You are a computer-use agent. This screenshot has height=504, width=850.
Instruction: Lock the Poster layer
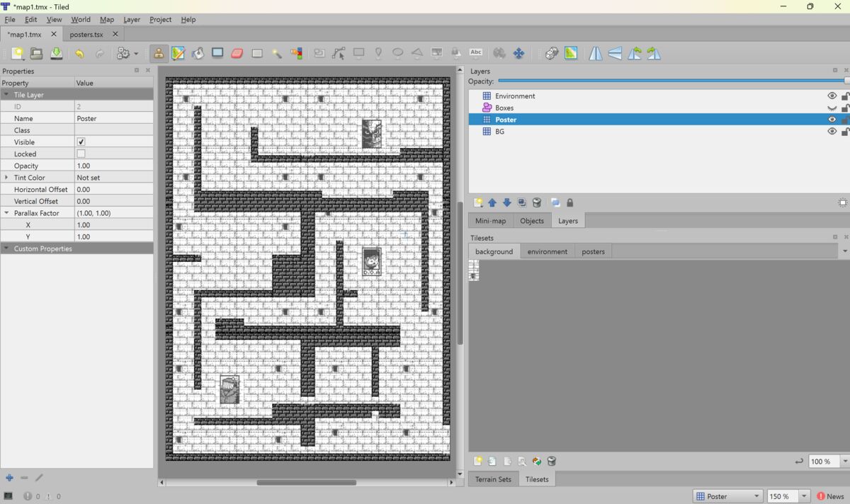pos(844,119)
